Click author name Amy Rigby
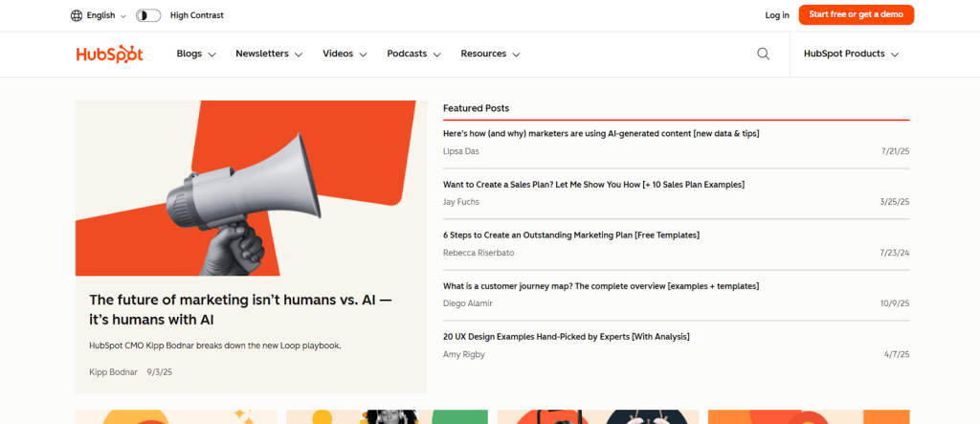Viewport: 980px width, 424px height. click(464, 354)
